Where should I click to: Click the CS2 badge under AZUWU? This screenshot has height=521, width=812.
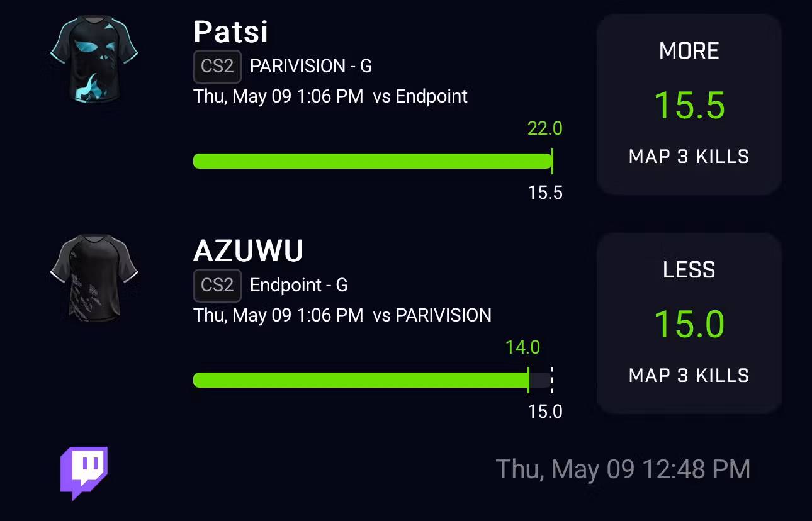click(217, 285)
